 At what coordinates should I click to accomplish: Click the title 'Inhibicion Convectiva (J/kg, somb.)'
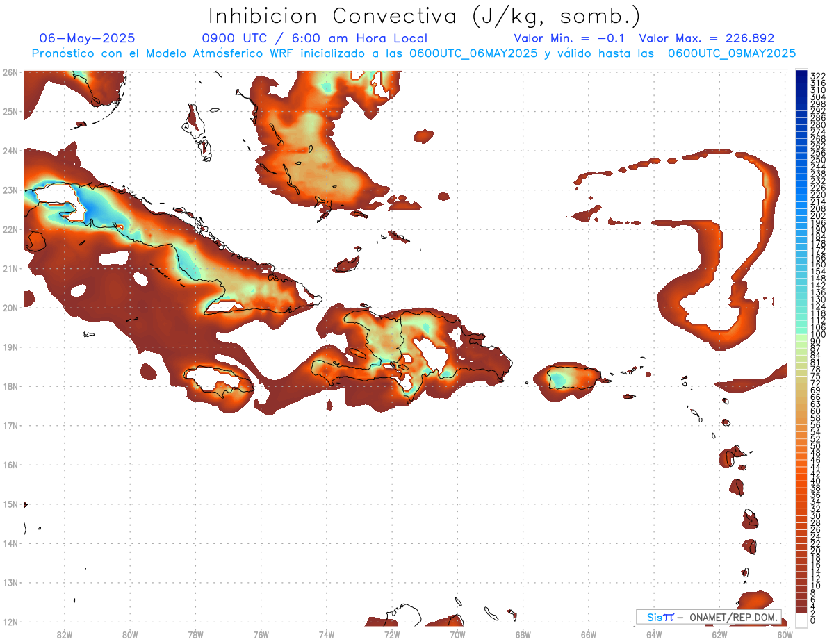425,17
